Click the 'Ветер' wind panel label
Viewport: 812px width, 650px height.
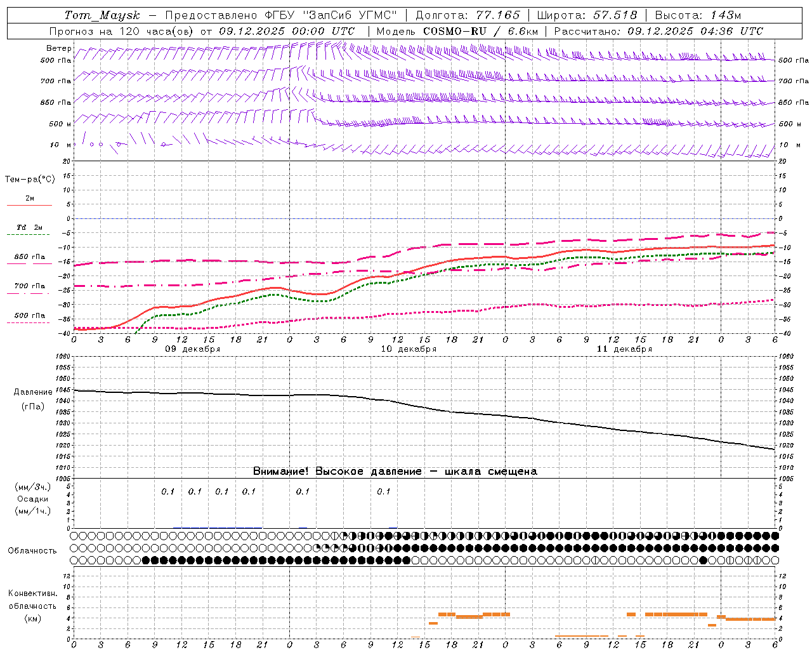pos(58,48)
